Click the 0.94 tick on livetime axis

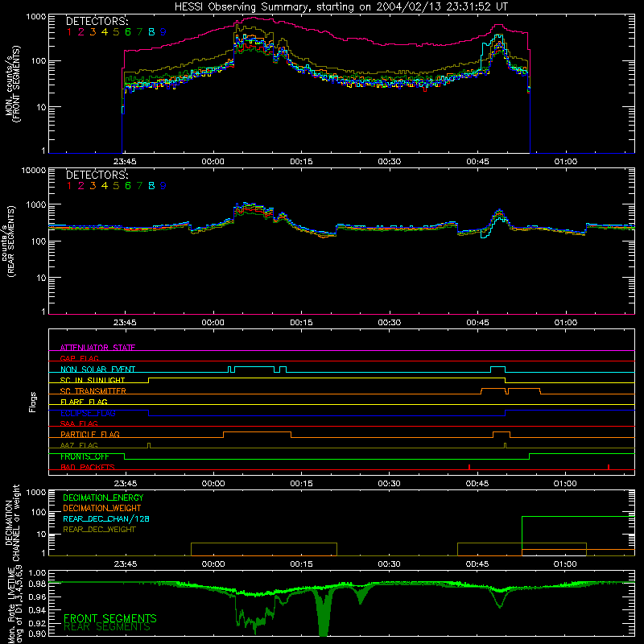coord(38,610)
